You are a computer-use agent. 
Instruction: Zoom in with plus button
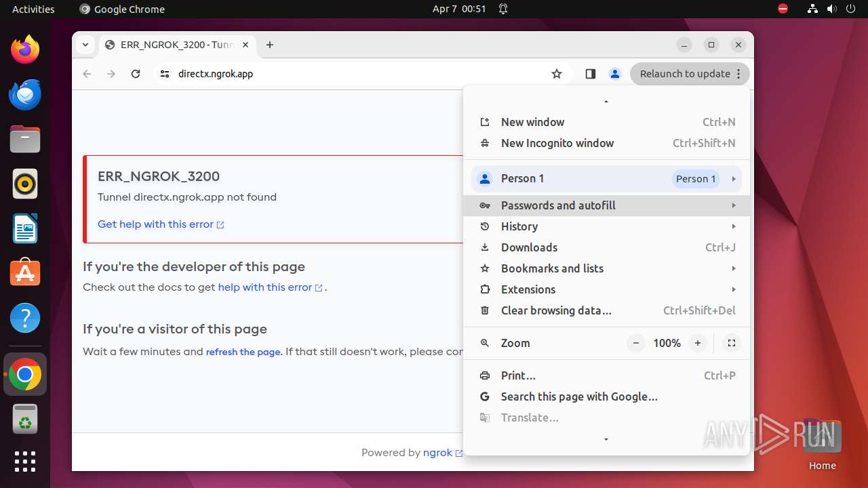point(698,343)
